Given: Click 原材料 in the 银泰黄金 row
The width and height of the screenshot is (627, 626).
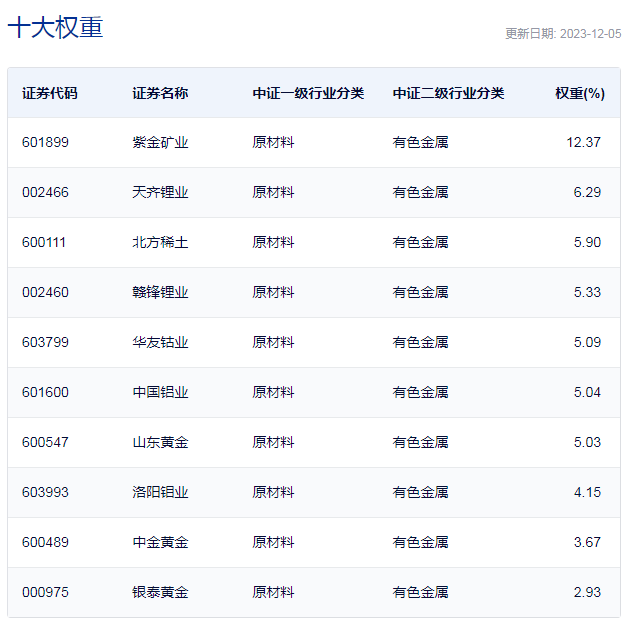Looking at the screenshot, I should [x=273, y=592].
